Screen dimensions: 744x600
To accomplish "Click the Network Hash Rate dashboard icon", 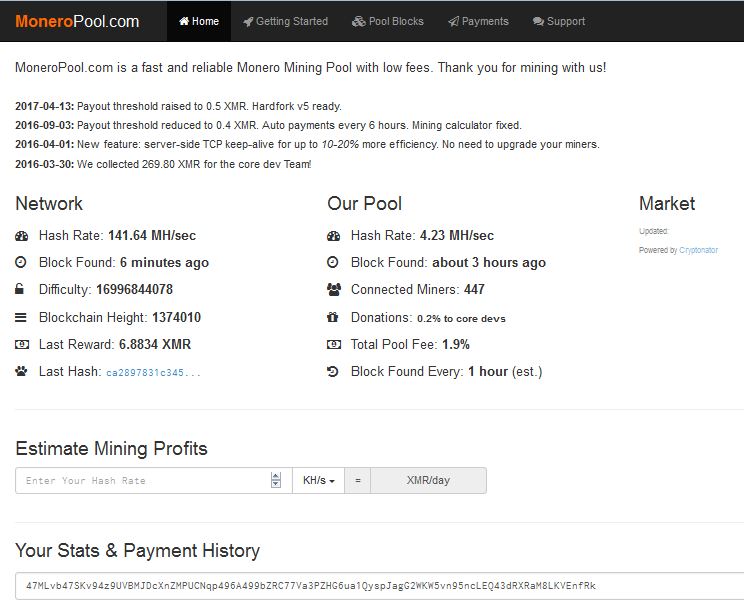I will click(x=21, y=236).
